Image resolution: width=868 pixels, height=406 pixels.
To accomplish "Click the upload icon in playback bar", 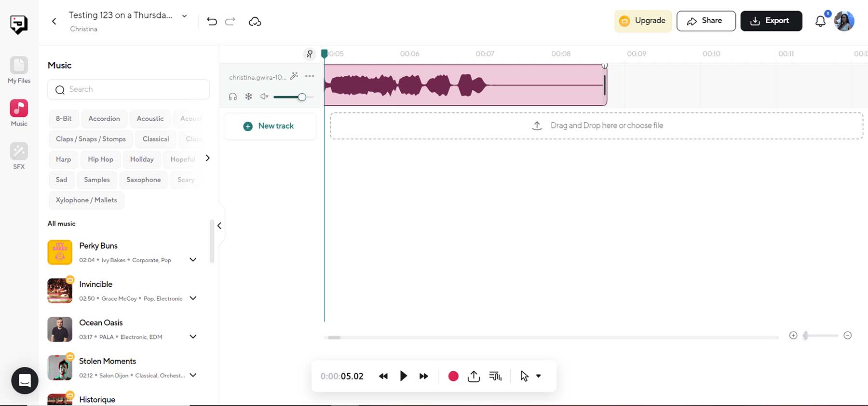I will tap(474, 376).
